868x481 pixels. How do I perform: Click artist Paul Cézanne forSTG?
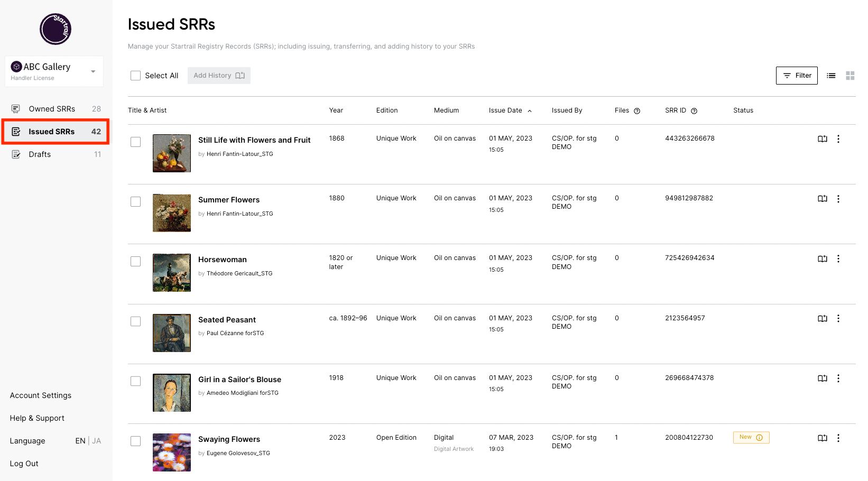235,333
